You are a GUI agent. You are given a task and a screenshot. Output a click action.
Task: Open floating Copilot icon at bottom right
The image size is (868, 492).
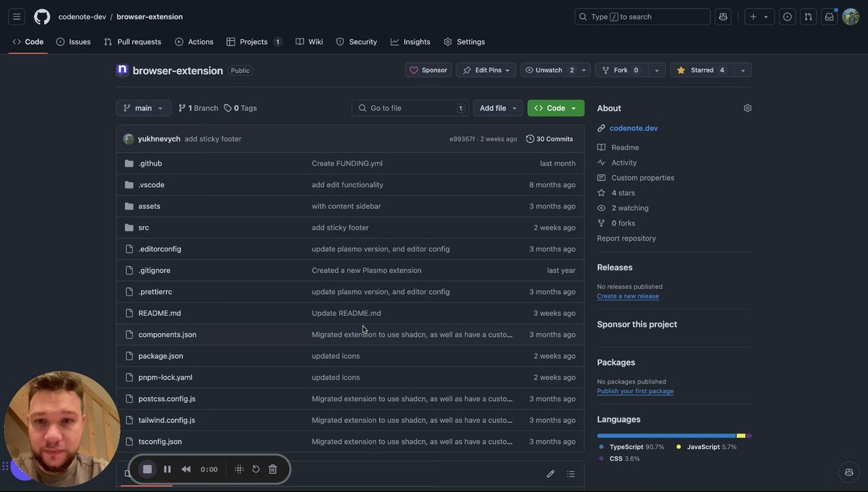(x=849, y=472)
